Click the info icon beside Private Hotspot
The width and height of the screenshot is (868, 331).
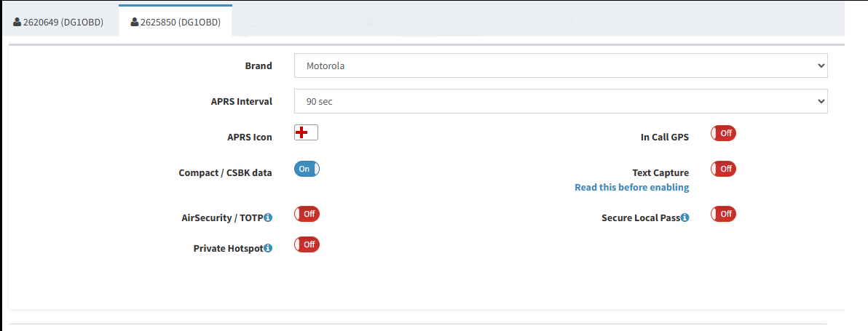pyautogui.click(x=268, y=248)
